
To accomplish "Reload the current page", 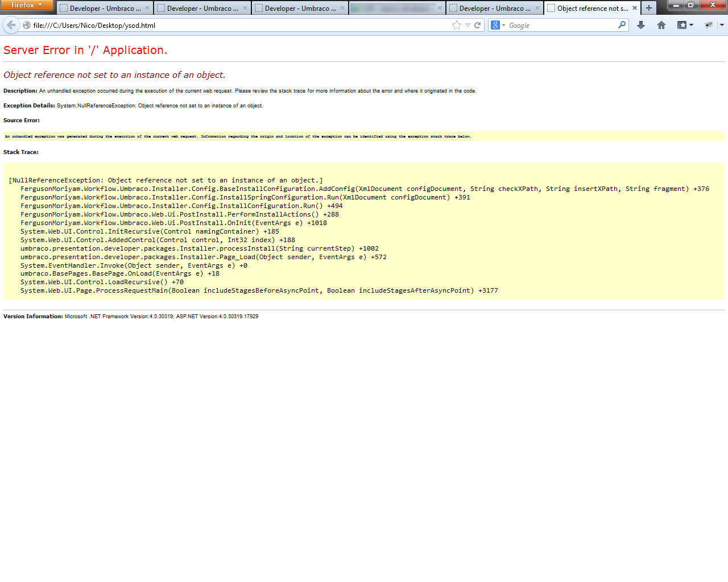I will point(478,25).
